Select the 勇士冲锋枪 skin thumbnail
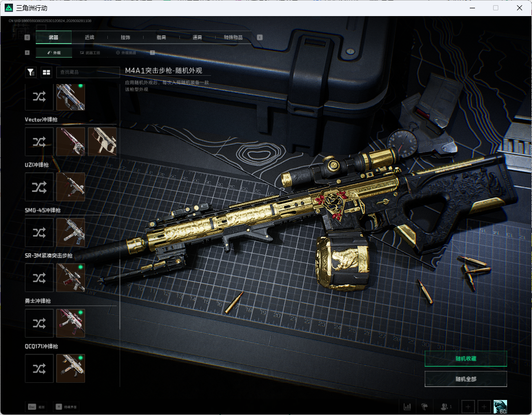532x415 pixels. pos(71,323)
